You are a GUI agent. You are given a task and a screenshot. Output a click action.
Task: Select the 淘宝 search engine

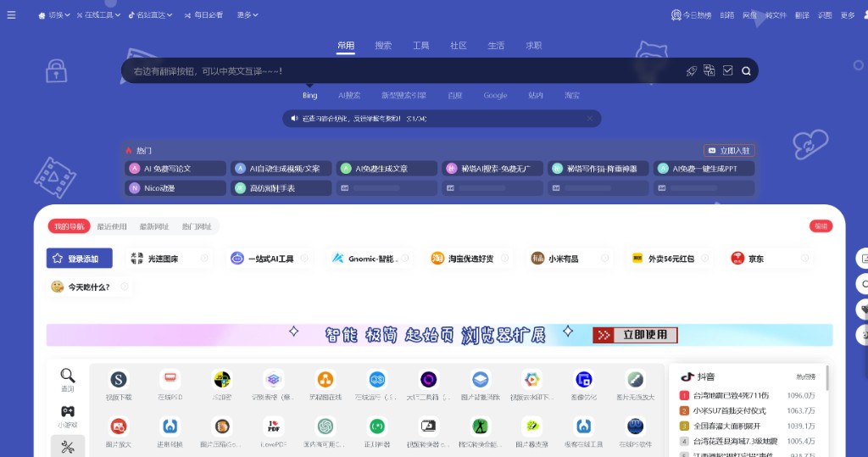click(572, 95)
